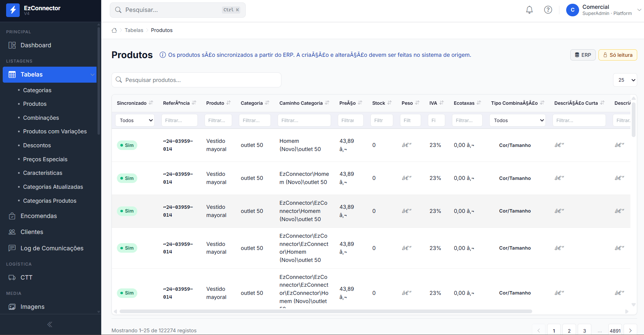Sort by Peso column icon
The image size is (644, 335).
pyautogui.click(x=417, y=103)
